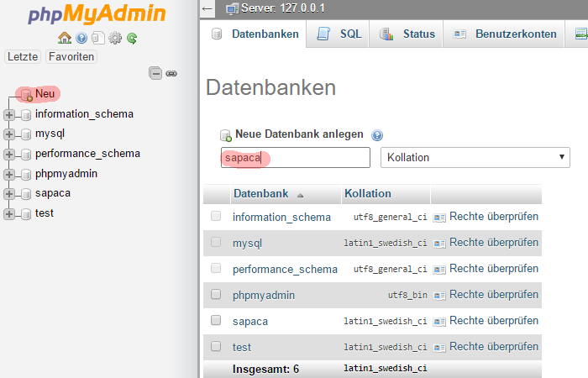Click the Server 127.0.0.1 icon in breadcrumb
Viewport: 588px width, 378px height.
232,9
